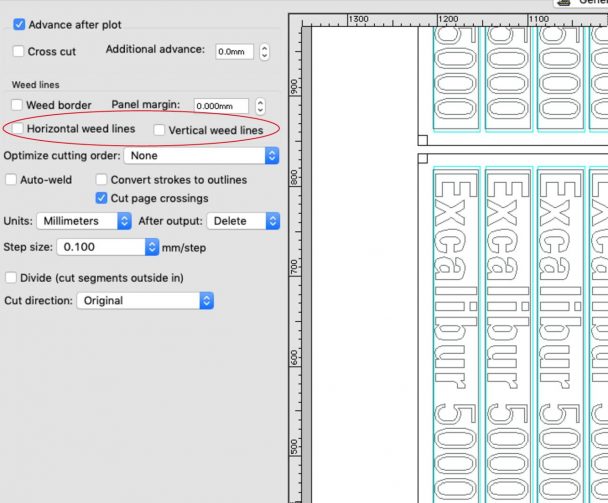The image size is (608, 503).
Task: Uncheck the Advance after plot checkbox
Action: tap(20, 24)
